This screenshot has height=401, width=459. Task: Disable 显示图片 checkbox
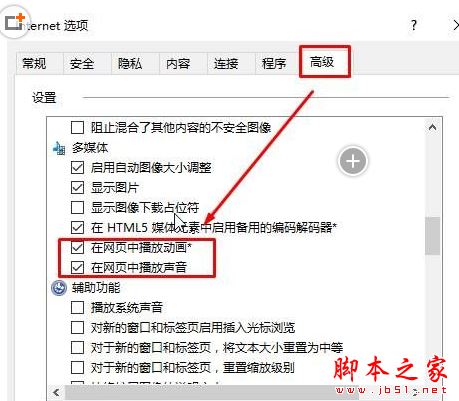point(77,187)
